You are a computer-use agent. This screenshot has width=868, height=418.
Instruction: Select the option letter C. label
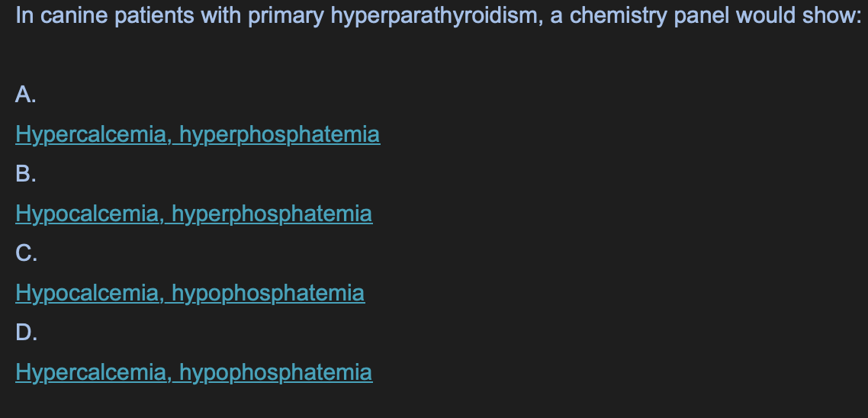(x=27, y=253)
